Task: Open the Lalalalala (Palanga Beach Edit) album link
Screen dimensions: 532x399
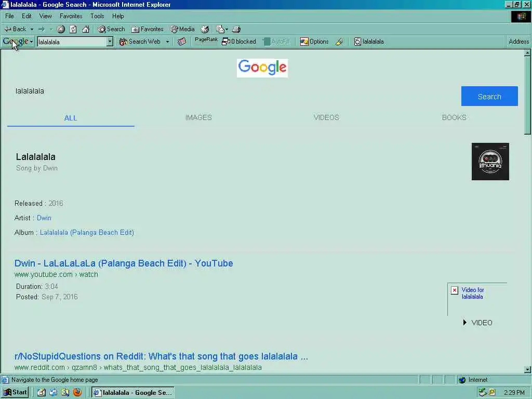Action: tap(87, 232)
